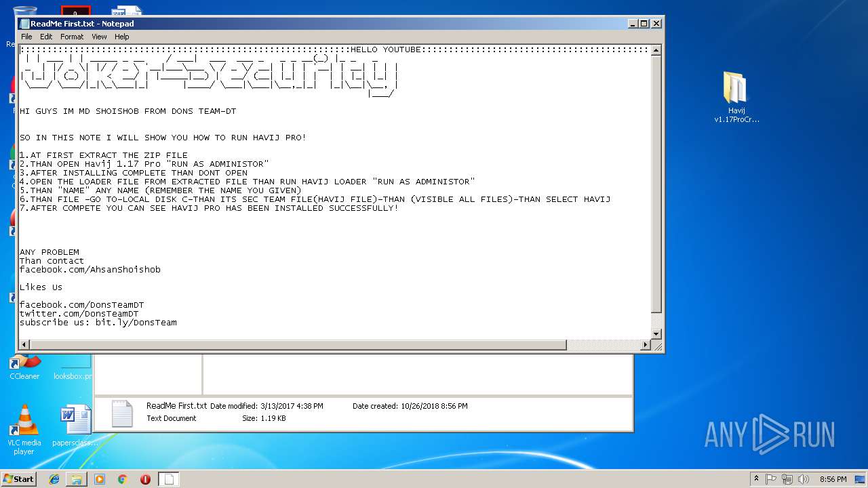
Task: Click the Notepad taskbar button
Action: [169, 479]
